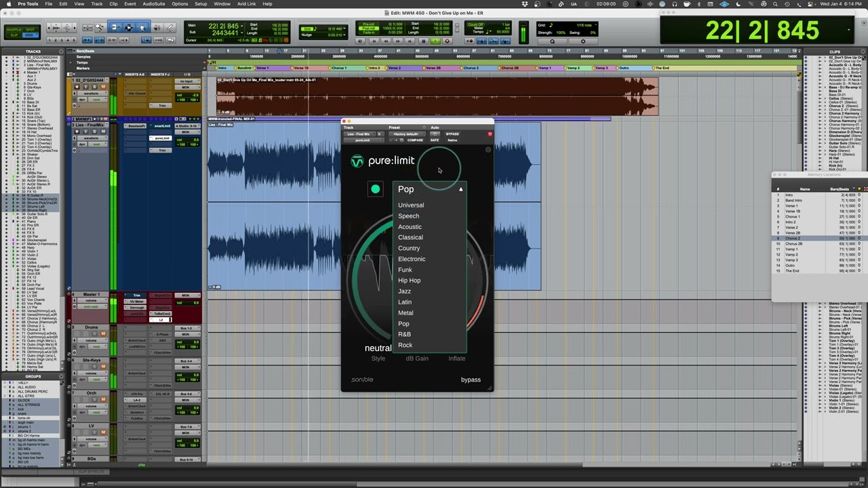Choose Jazz in the genre list

pyautogui.click(x=404, y=291)
